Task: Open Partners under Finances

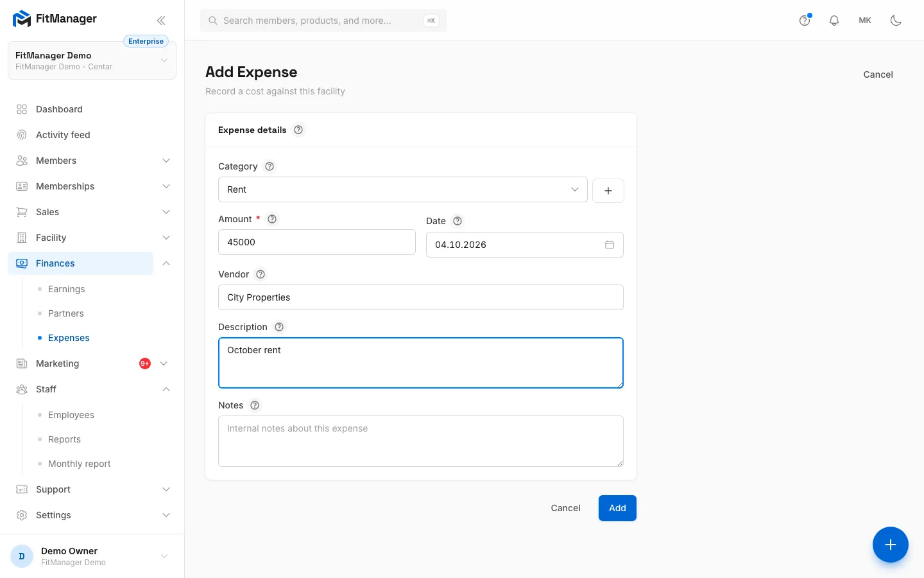Action: point(66,313)
